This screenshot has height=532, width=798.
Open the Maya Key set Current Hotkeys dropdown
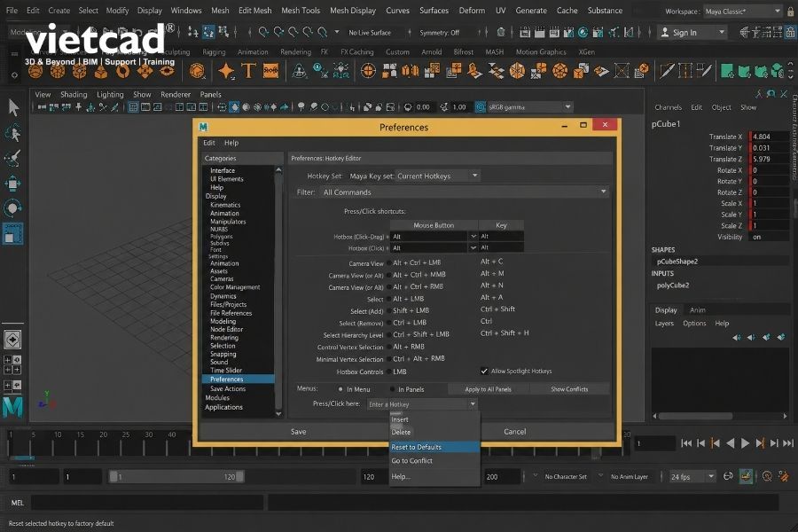438,176
